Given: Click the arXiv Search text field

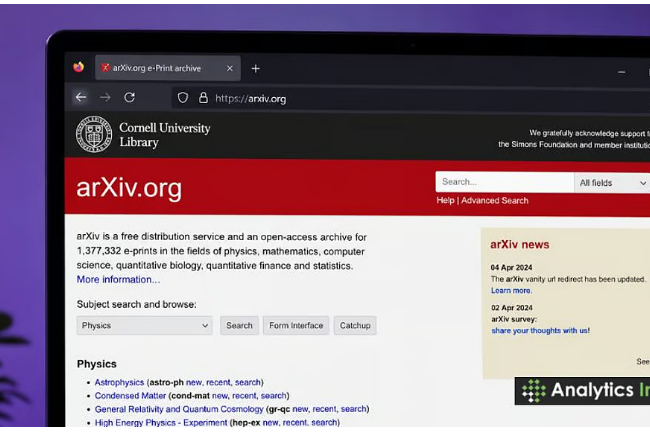Looking at the screenshot, I should point(504,182).
